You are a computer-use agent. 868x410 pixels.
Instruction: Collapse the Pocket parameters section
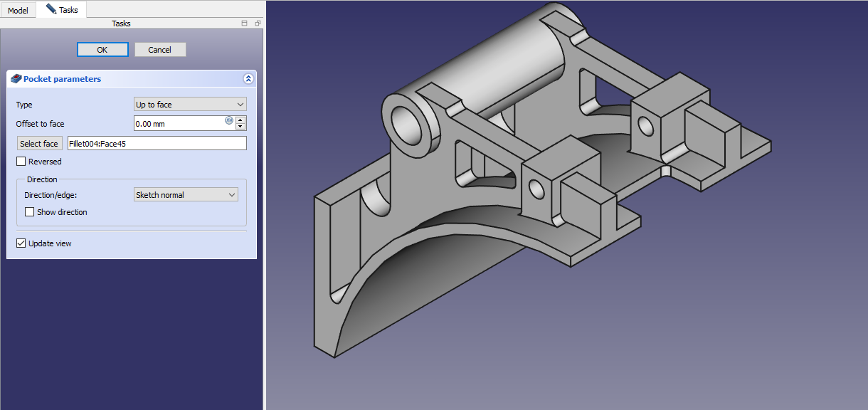(248, 79)
